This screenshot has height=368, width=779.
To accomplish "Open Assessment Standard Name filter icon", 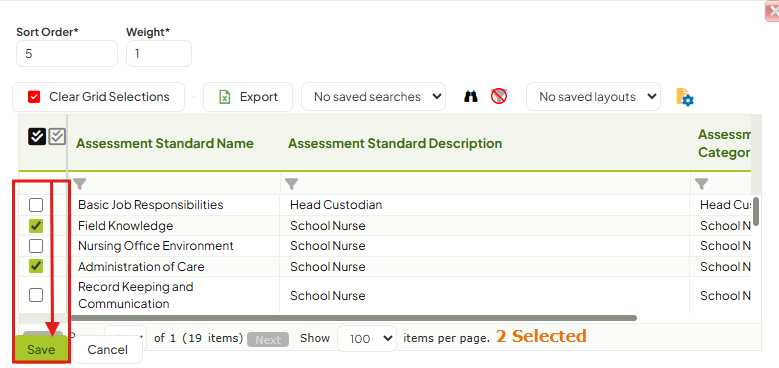I will click(80, 184).
